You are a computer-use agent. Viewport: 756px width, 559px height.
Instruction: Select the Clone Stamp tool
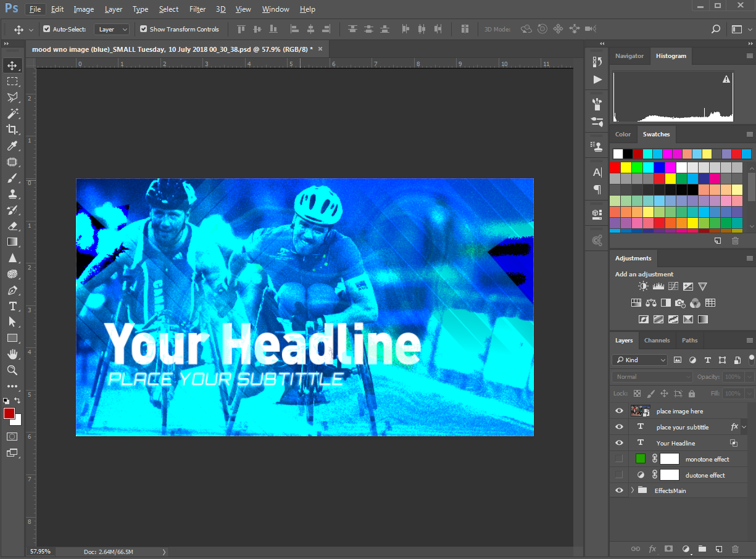coord(12,194)
